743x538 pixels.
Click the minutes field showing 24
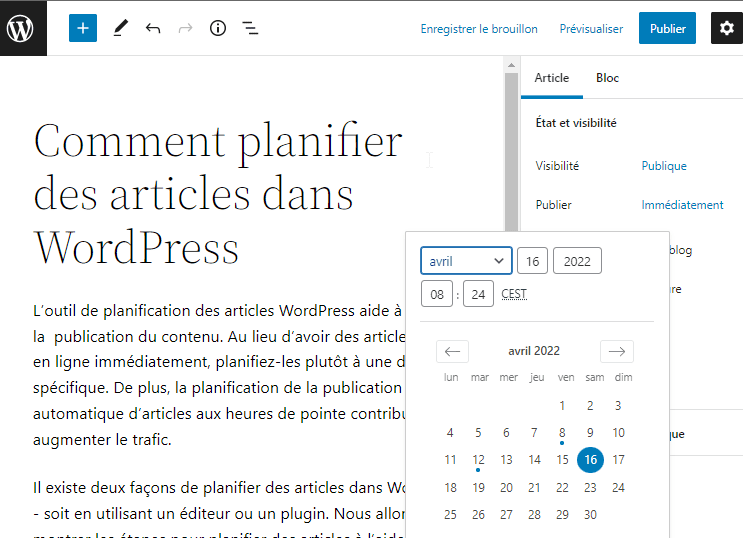tap(478, 294)
